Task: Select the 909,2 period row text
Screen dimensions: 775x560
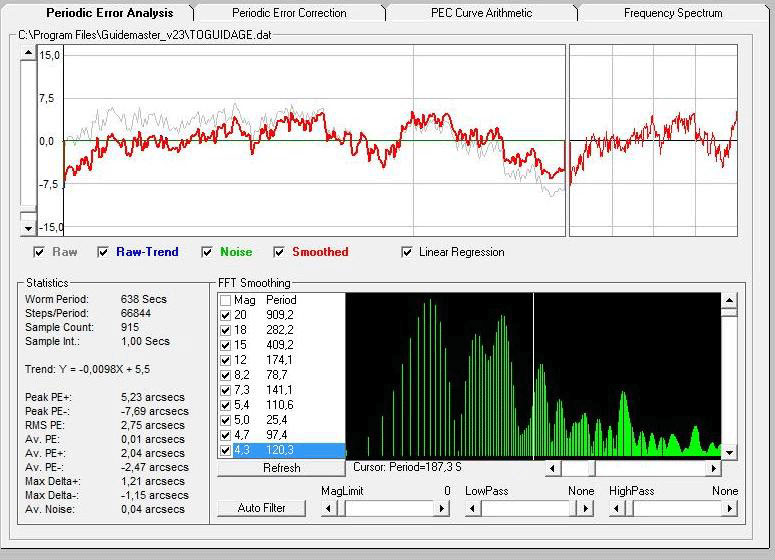Action: point(280,315)
